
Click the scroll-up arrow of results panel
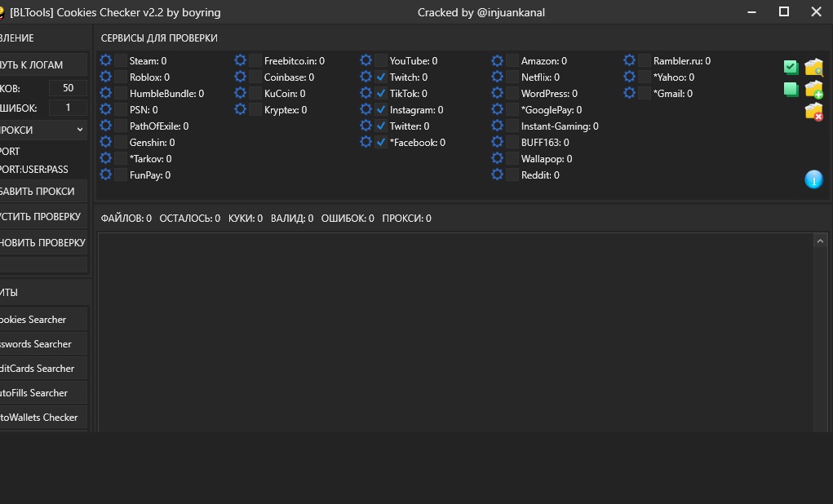click(821, 241)
